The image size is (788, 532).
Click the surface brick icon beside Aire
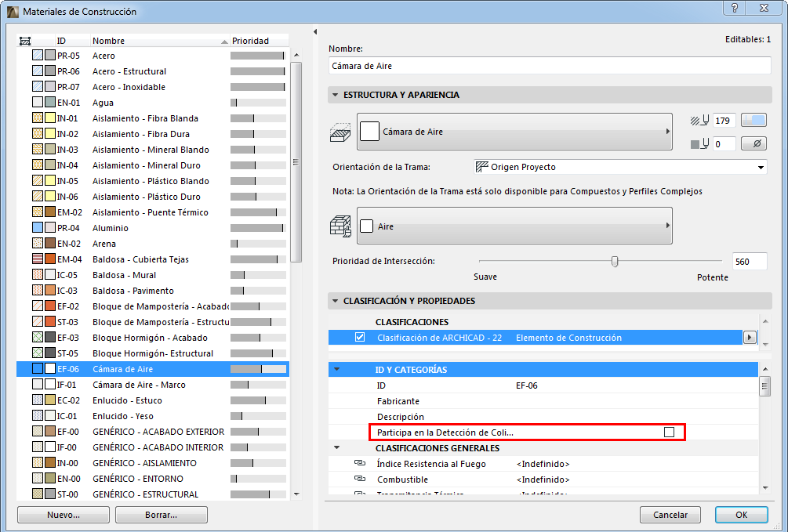coord(340,226)
